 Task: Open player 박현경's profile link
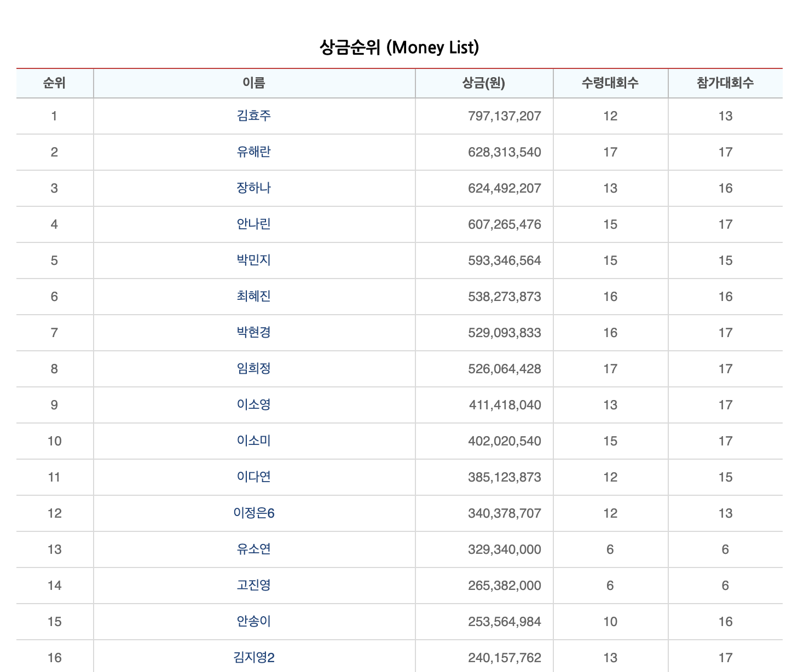click(x=254, y=333)
